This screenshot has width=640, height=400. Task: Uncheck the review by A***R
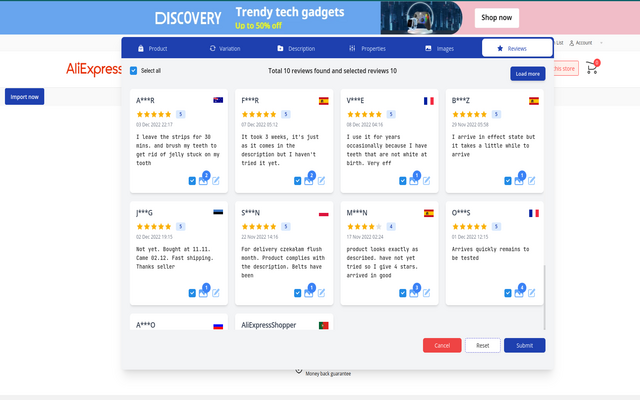191,181
